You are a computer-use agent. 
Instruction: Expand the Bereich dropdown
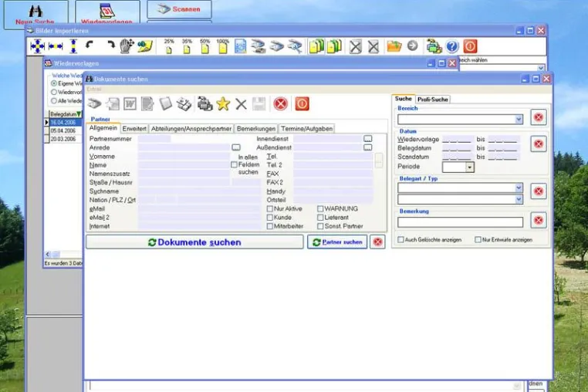point(519,120)
